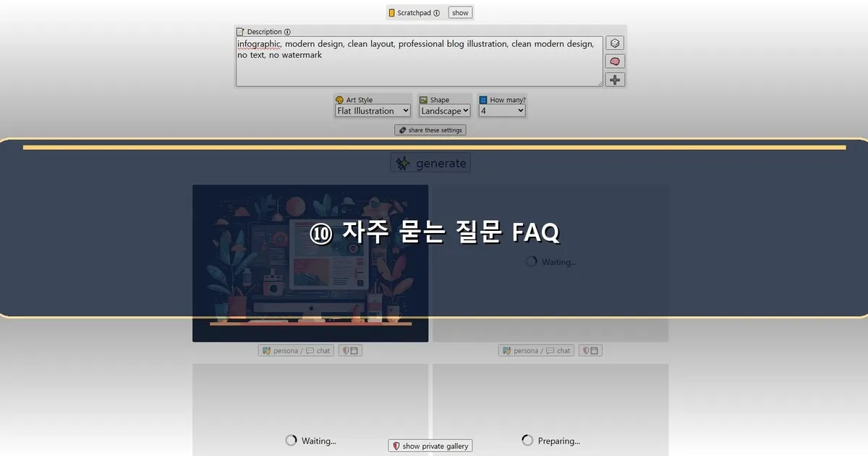This screenshot has width=868, height=456.
Task: Click the yellow Scratchpad note icon
Action: click(392, 13)
